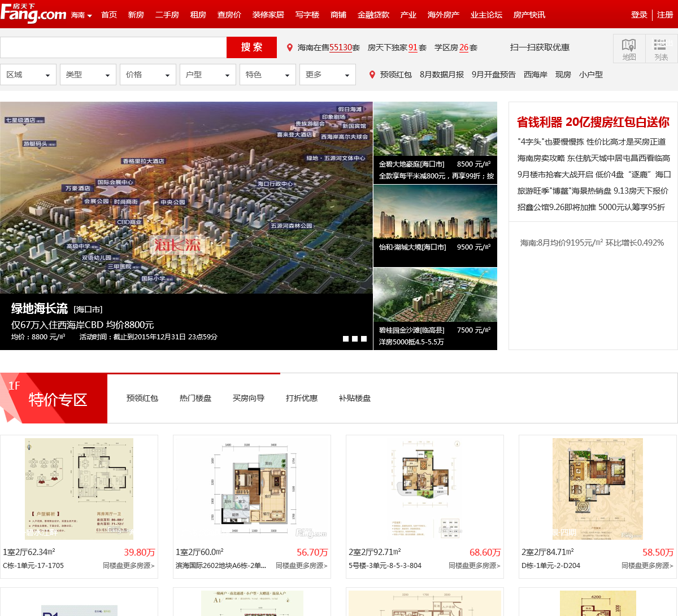Open the 绿地海长流 main banner image
This screenshot has height=616, width=678.
tap(186, 198)
